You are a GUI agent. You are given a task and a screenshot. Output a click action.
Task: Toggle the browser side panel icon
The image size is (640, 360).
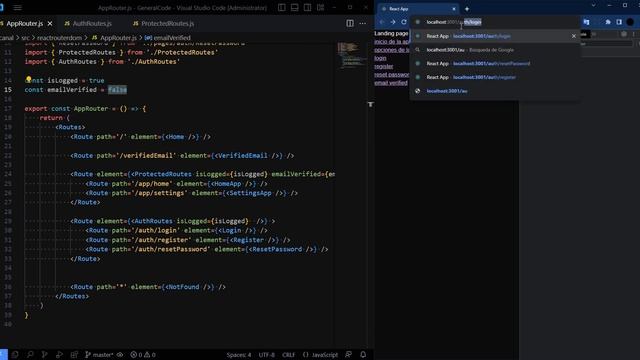[619, 22]
